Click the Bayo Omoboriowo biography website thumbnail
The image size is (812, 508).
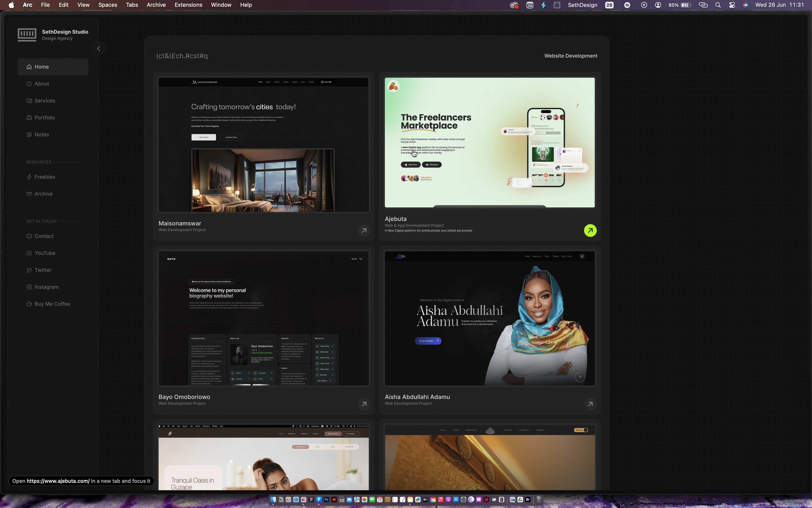pyautogui.click(x=263, y=318)
